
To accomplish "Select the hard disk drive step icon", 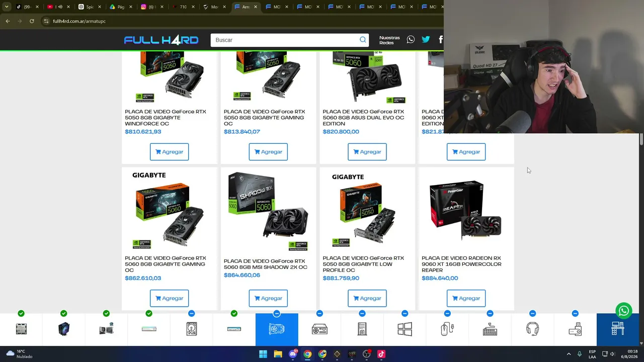I will click(191, 329).
